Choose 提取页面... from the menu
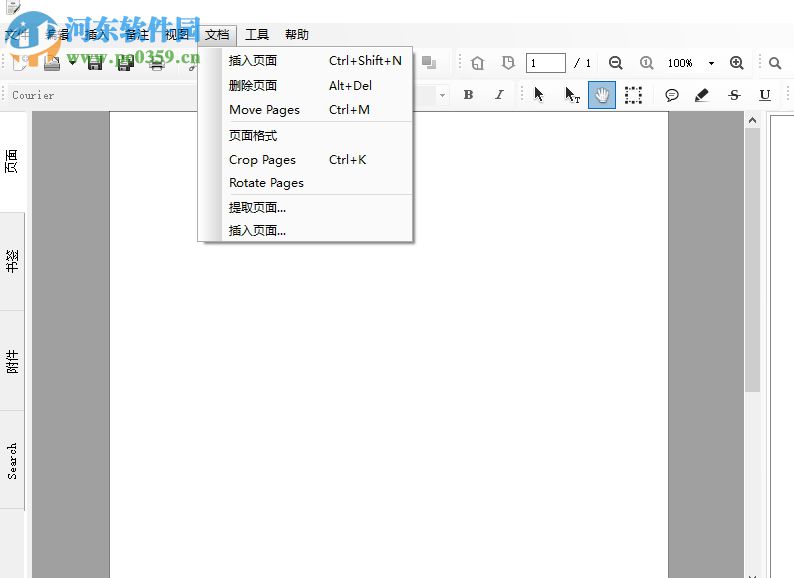The image size is (794, 578). (x=306, y=208)
